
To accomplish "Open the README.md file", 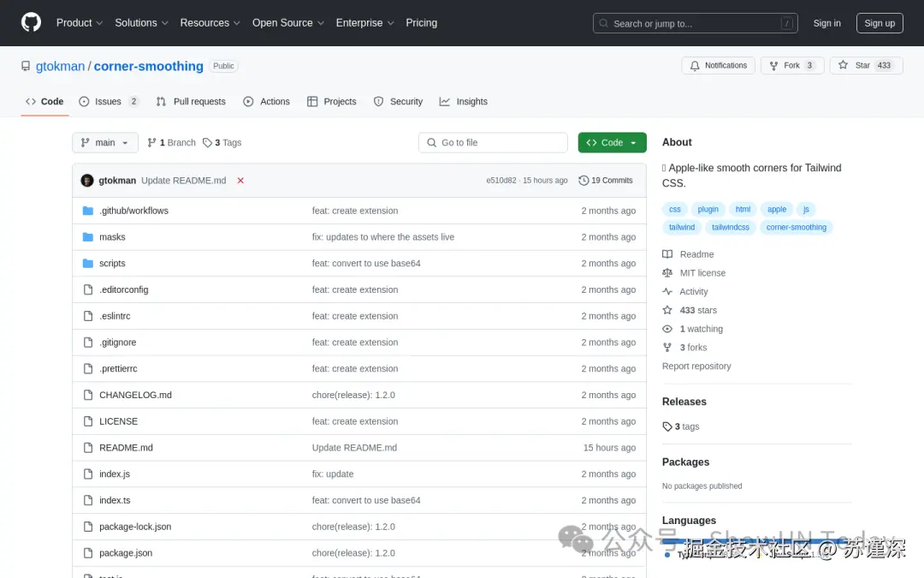I will click(126, 448).
